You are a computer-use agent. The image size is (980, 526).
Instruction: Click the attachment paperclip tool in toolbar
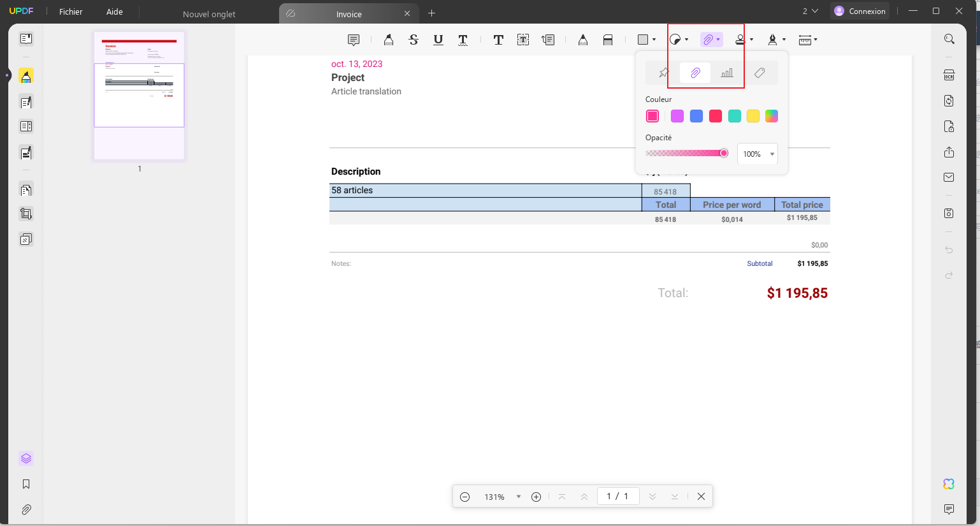[708, 40]
